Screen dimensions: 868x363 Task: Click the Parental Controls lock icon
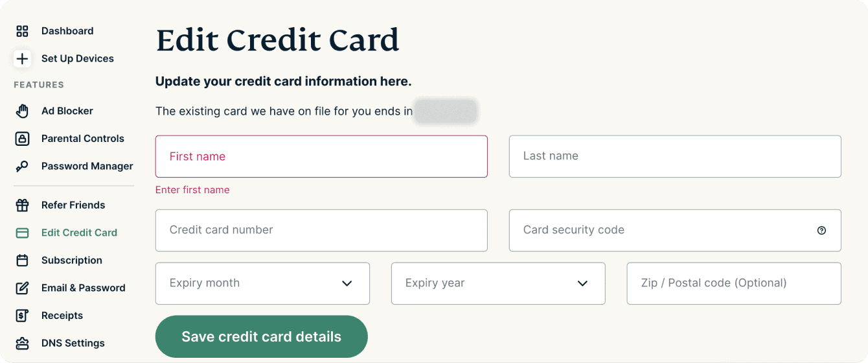22,139
